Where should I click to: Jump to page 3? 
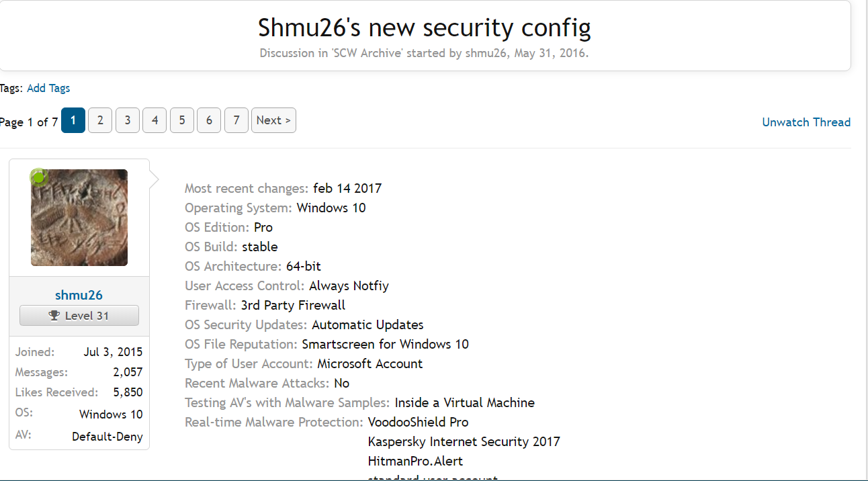pyautogui.click(x=128, y=121)
